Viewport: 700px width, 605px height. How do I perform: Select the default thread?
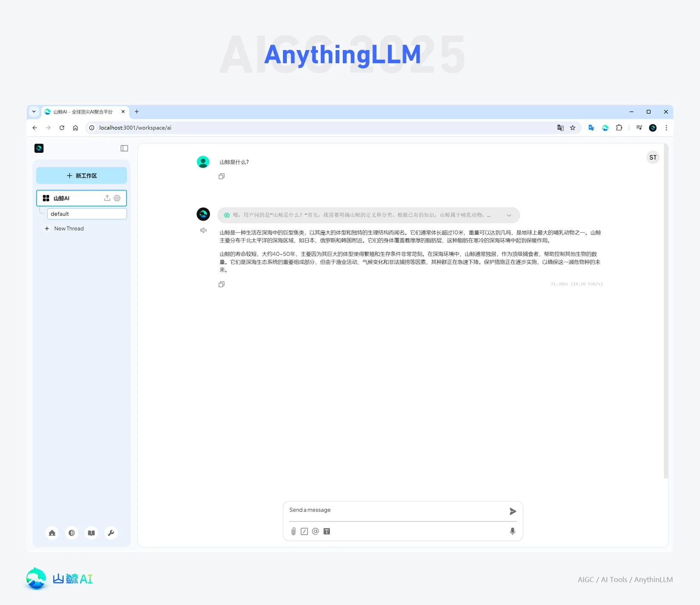click(x=87, y=214)
